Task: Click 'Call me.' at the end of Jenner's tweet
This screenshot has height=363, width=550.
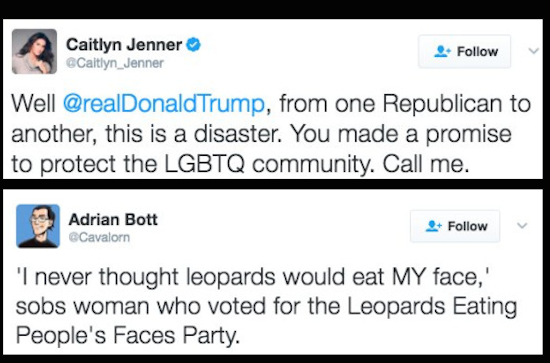Action: [x=426, y=164]
